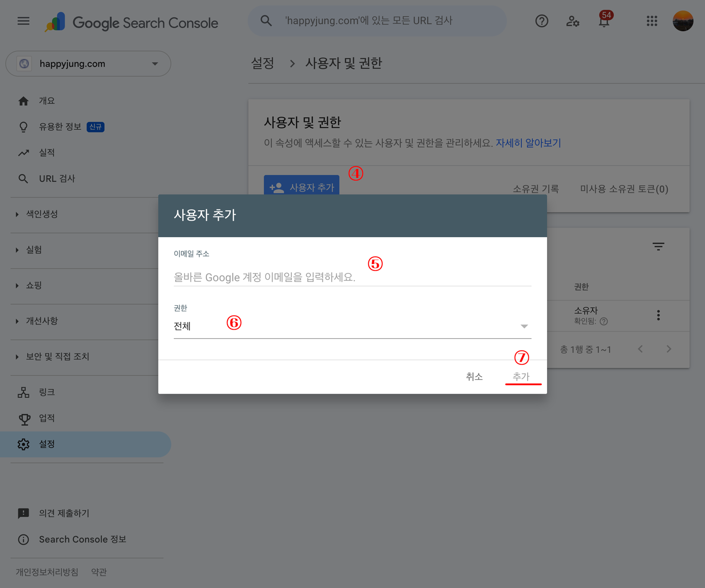
Task: Expand the 개선사항 section
Action: click(41, 321)
